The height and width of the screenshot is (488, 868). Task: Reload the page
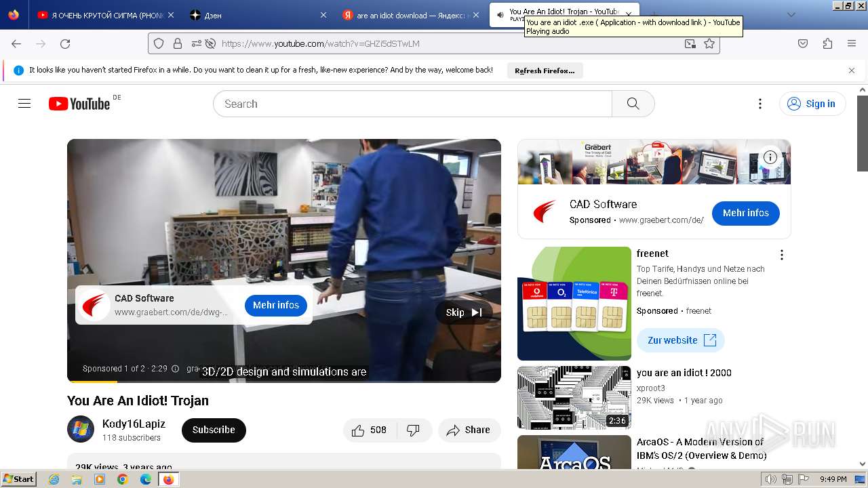pyautogui.click(x=65, y=43)
